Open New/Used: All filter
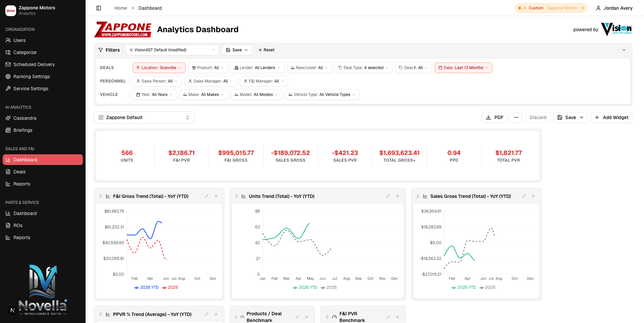 tap(309, 68)
